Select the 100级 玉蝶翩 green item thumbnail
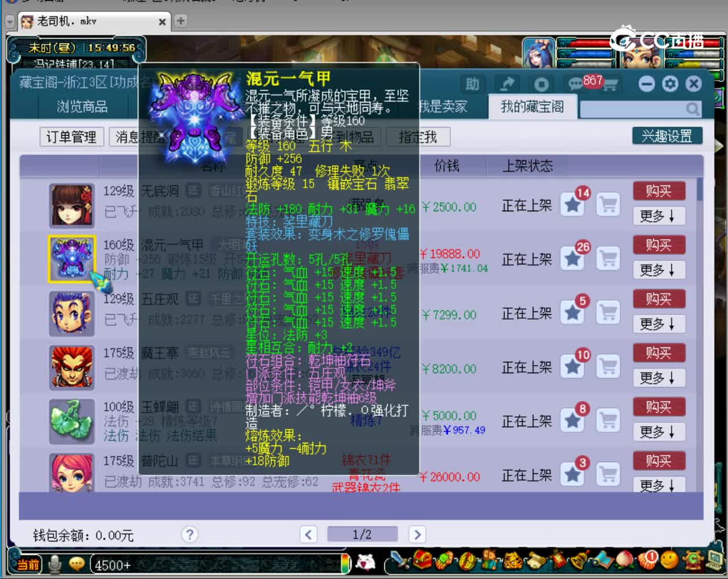The height and width of the screenshot is (579, 728). pos(72,421)
